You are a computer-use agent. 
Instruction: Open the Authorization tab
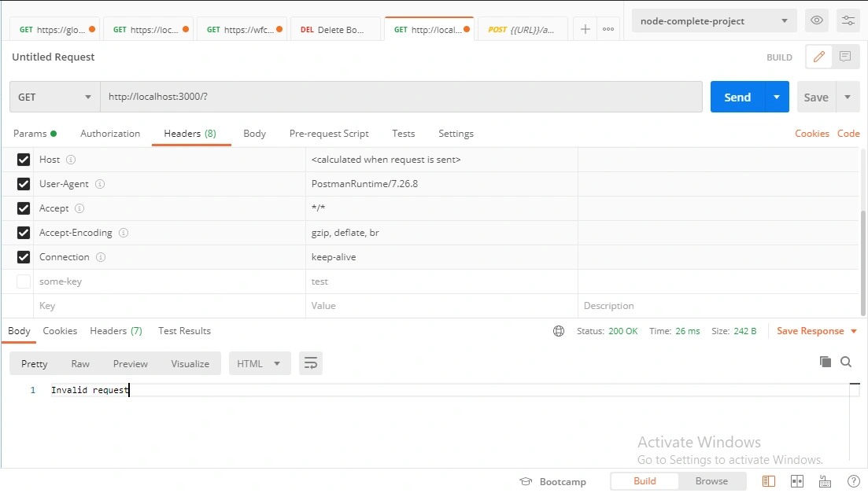pyautogui.click(x=110, y=134)
